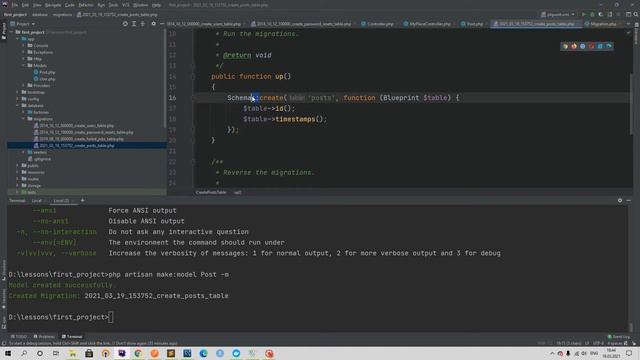Open the Window menu
Image resolution: width=640 pixels, height=360 pixels.
coord(140,5)
